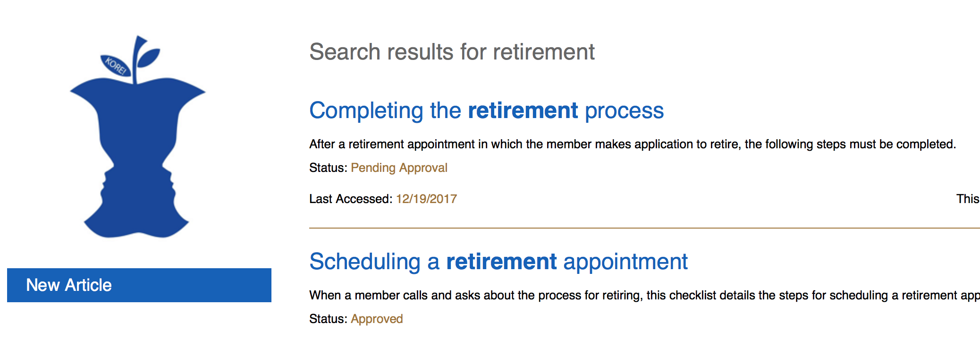The width and height of the screenshot is (980, 340).
Task: Click the description starting 'After a retirement appointment'
Action: [633, 144]
